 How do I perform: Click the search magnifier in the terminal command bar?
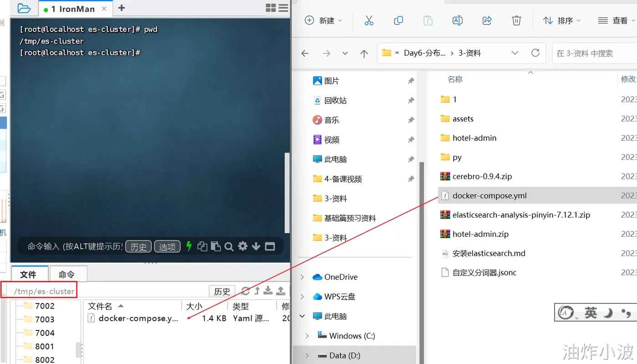[x=229, y=246]
